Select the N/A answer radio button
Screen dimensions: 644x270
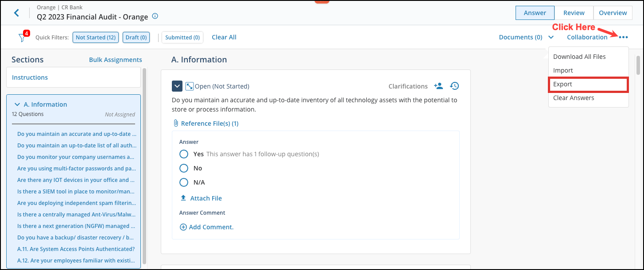[184, 182]
